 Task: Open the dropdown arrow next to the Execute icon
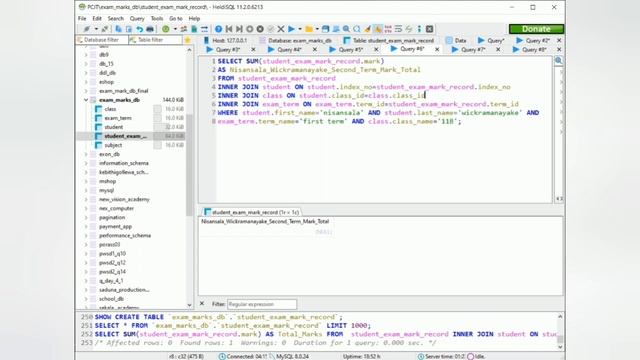300,29
